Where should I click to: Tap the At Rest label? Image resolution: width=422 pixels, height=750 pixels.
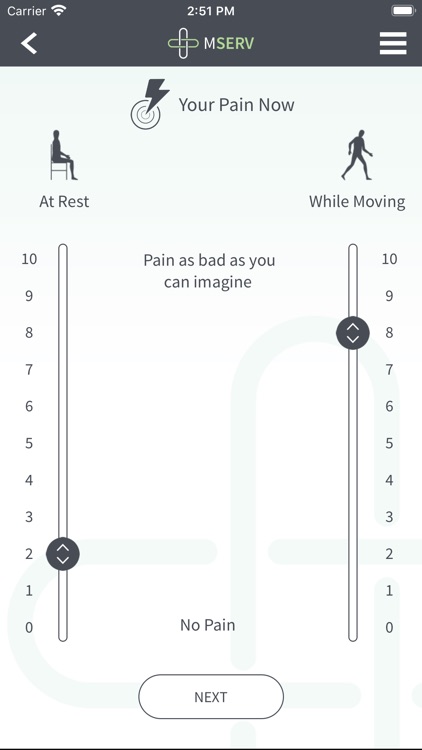[64, 201]
